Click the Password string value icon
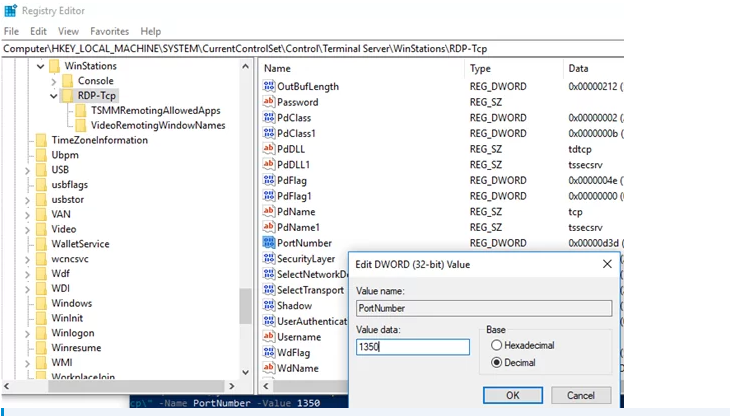The width and height of the screenshot is (744, 416). coord(268,102)
